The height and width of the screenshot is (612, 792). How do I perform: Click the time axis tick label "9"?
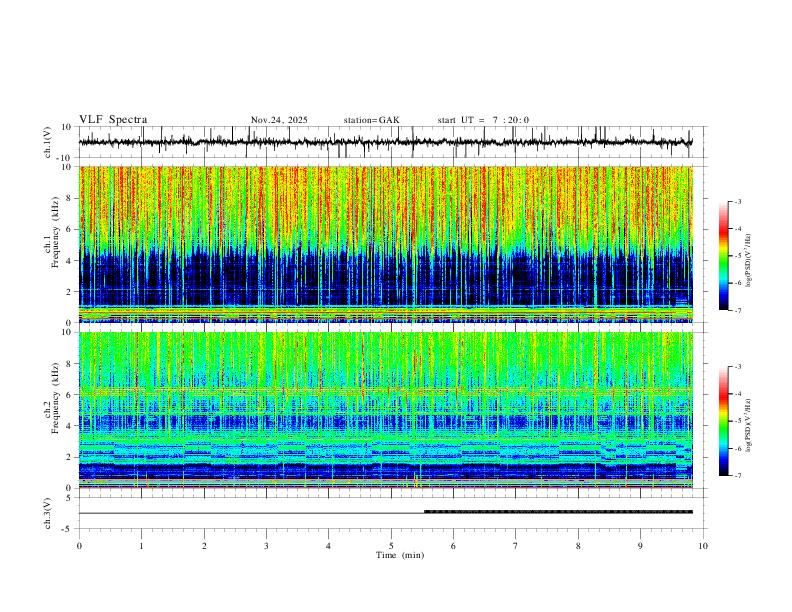tap(640, 546)
